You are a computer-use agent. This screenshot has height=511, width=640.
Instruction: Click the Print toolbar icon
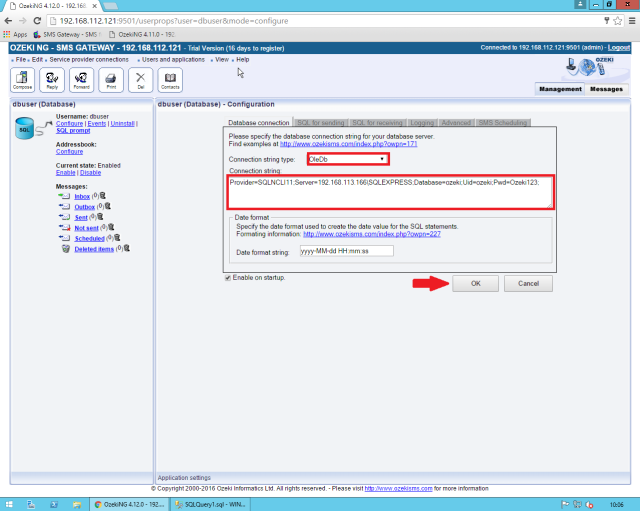point(111,80)
